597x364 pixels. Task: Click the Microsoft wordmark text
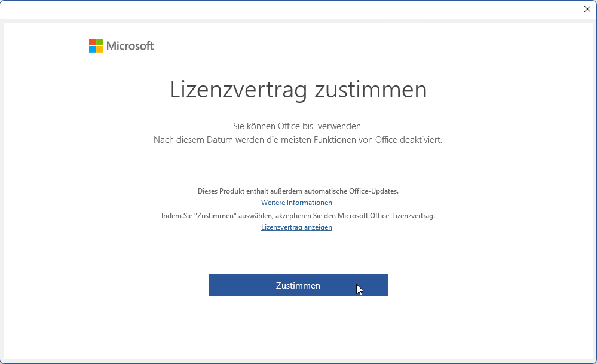point(130,46)
